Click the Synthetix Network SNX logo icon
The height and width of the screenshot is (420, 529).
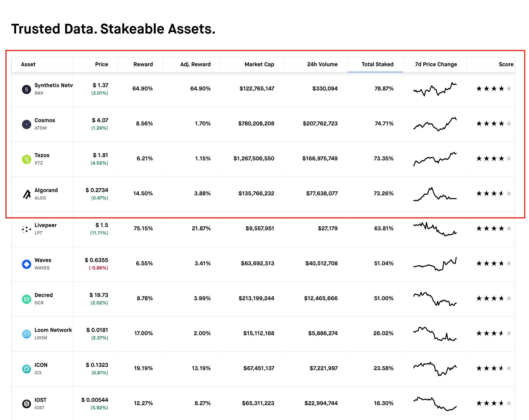tap(27, 90)
